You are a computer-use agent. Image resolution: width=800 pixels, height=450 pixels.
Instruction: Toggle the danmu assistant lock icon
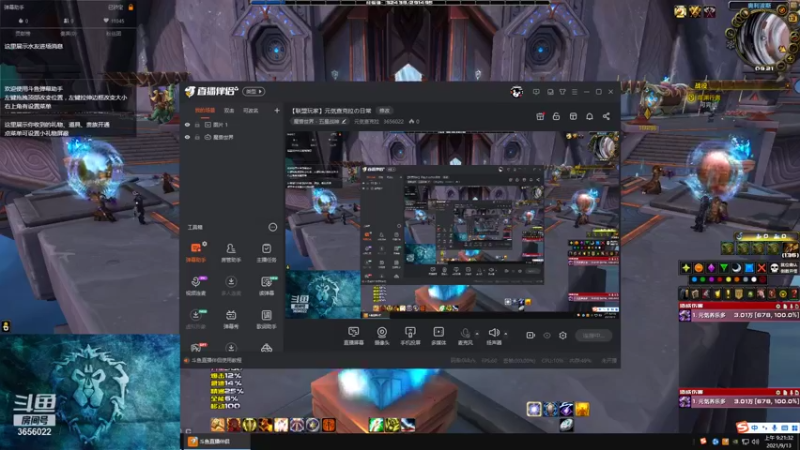click(131, 7)
